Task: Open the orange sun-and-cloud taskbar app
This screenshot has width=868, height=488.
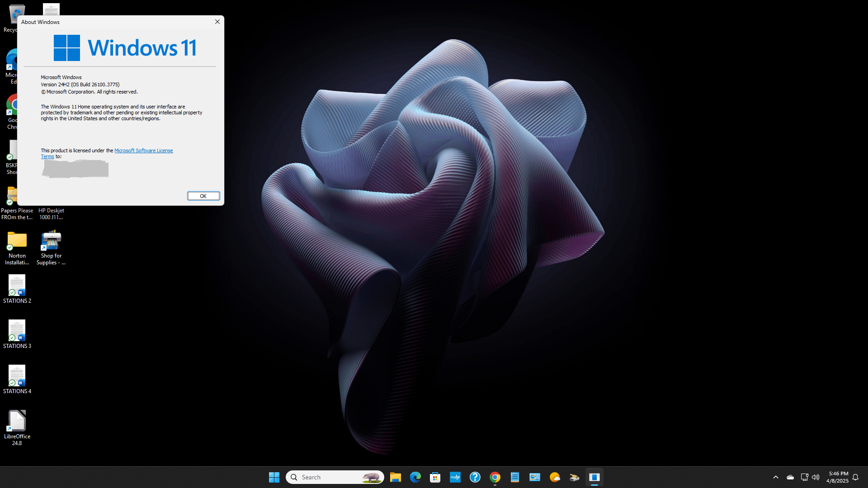Action: coord(555,477)
